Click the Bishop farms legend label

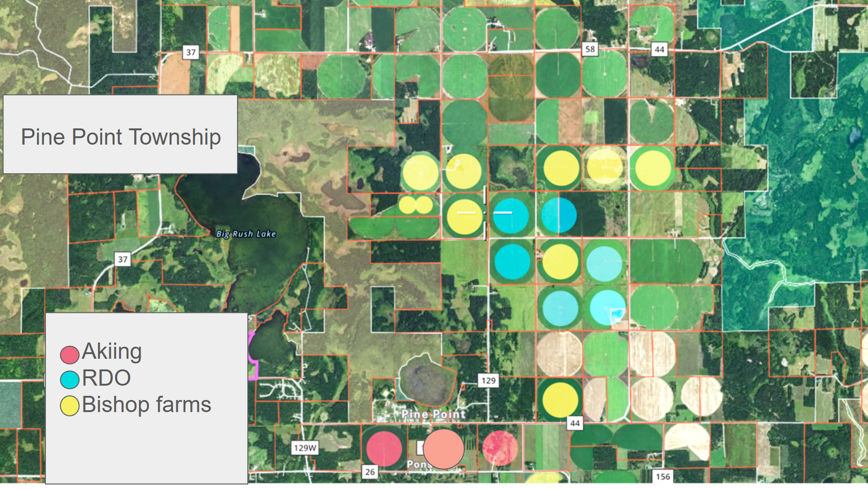[x=147, y=405]
